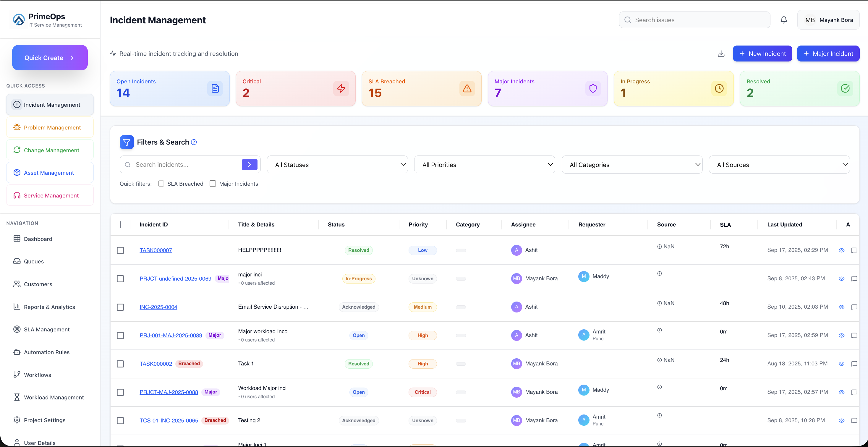Expand the All Priorities dropdown

pyautogui.click(x=484, y=165)
